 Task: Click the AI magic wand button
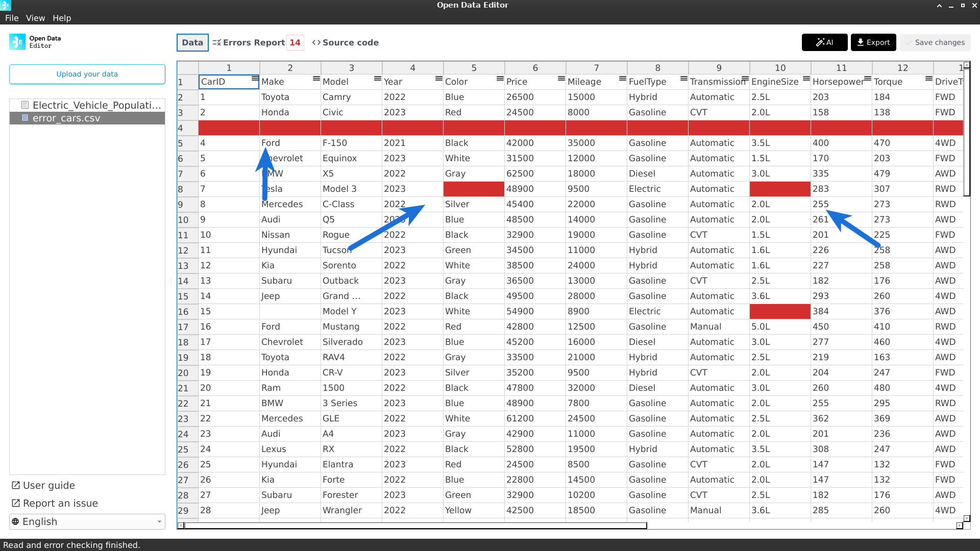[824, 42]
